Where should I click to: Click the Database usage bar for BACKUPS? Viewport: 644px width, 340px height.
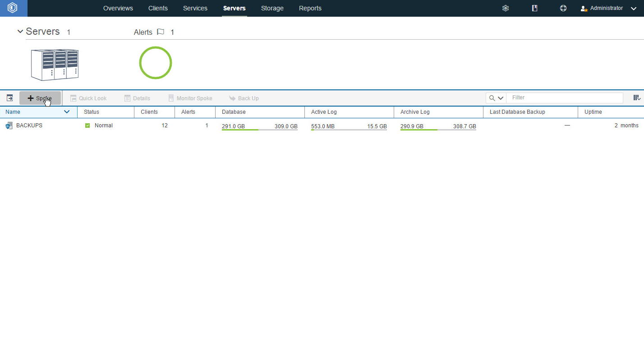[x=259, y=130]
